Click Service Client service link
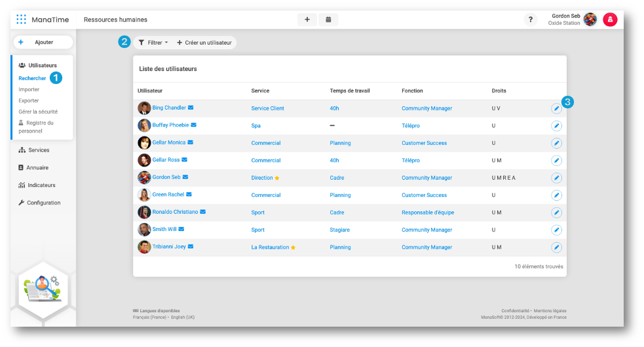Screen dimensions: 644x347 coord(267,108)
